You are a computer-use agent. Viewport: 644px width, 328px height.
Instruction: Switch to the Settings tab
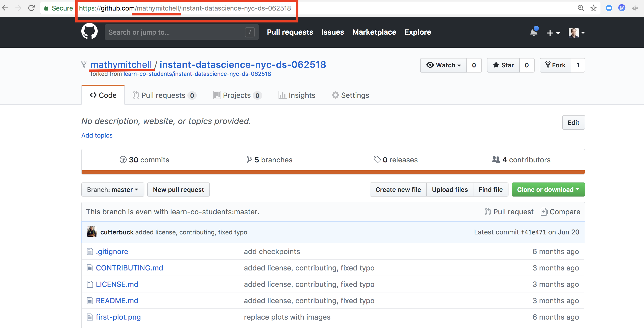350,95
